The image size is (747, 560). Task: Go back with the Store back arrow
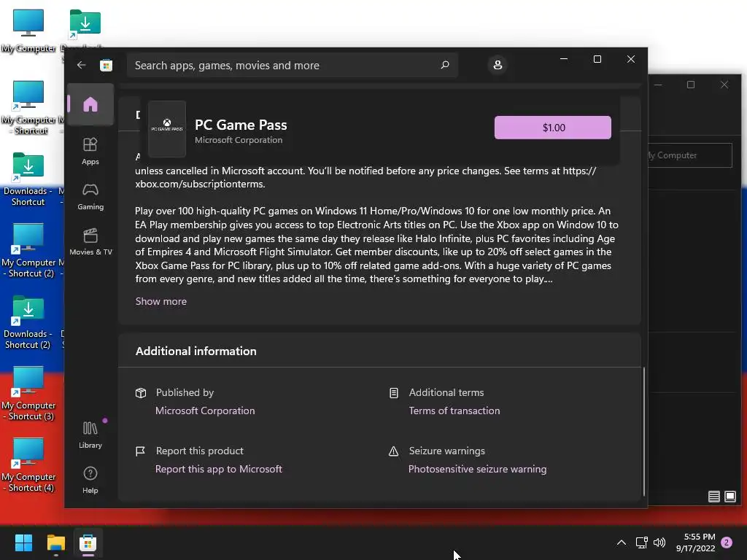(x=82, y=65)
